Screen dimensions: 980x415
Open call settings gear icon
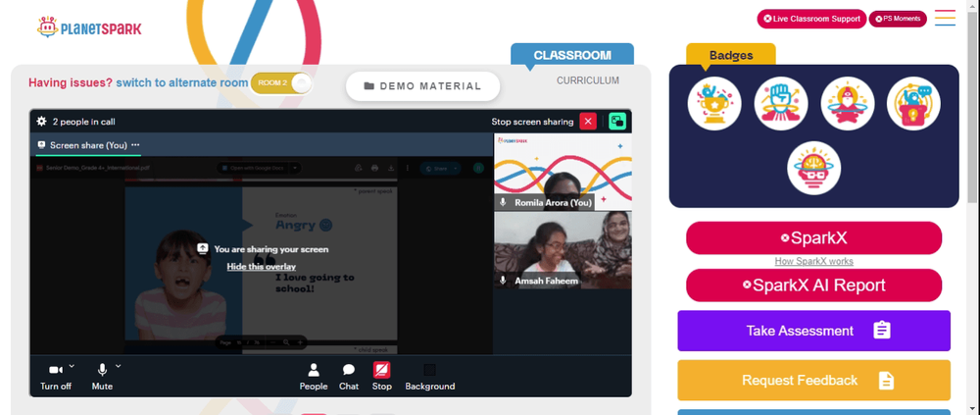point(42,122)
